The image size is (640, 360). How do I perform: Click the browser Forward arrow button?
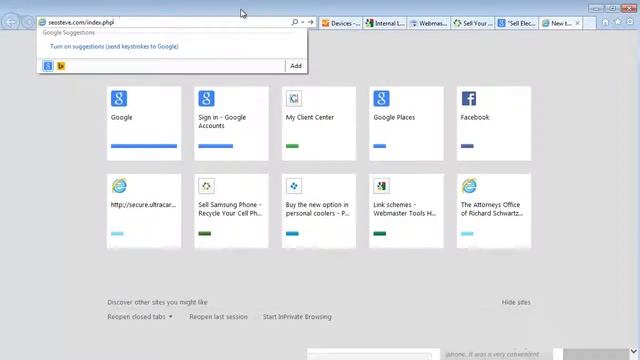click(27, 22)
